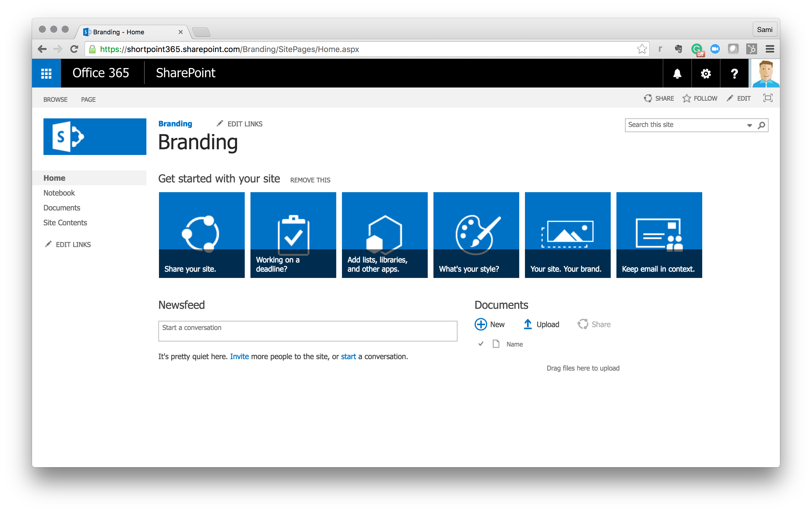Open the Office 365 app launcher grid
This screenshot has width=812, height=513.
(x=46, y=73)
